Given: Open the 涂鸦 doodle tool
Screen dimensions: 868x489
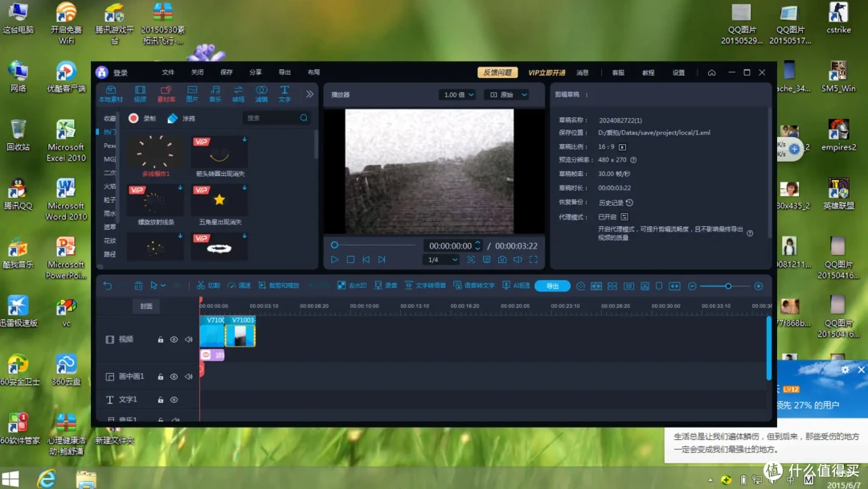Looking at the screenshot, I should pos(181,118).
